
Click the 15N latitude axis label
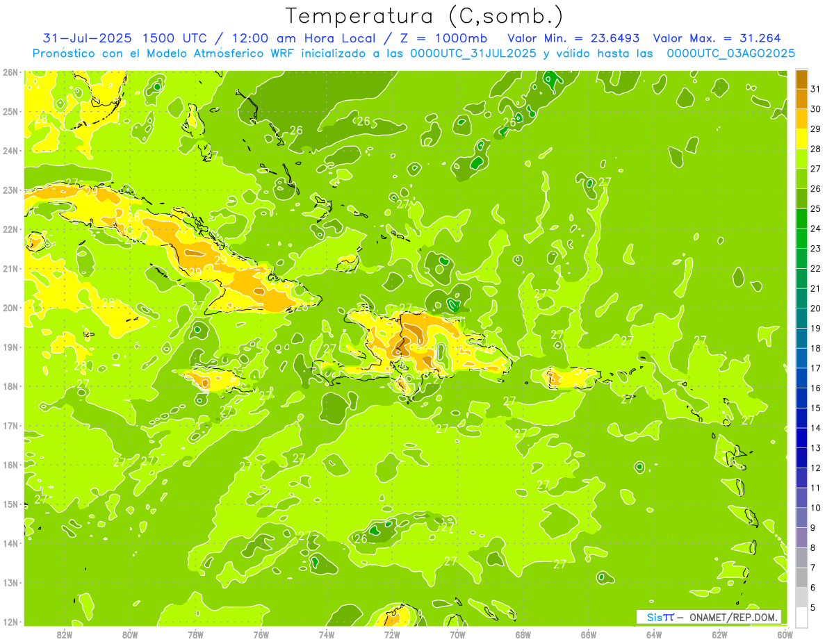pyautogui.click(x=10, y=504)
